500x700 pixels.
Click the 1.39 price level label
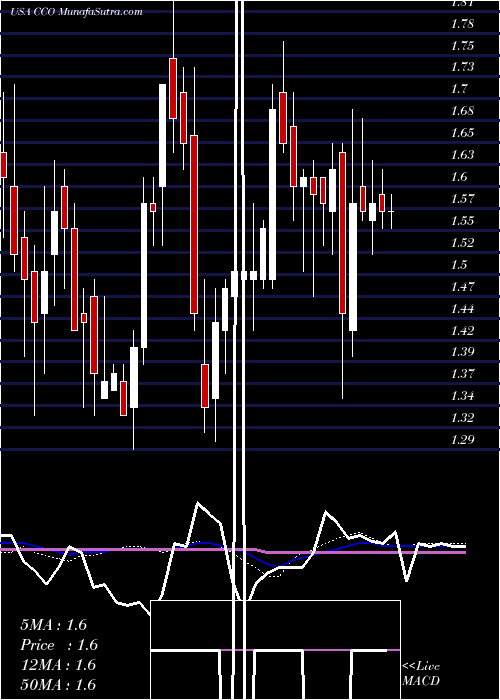(x=462, y=352)
